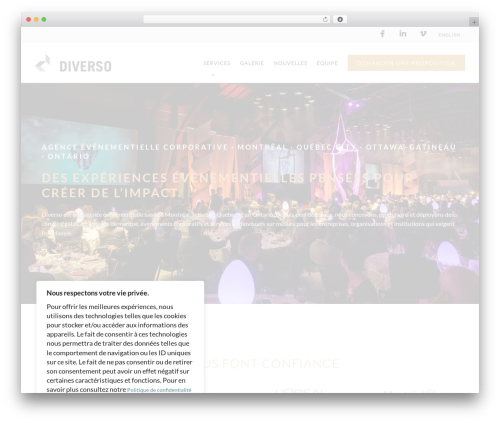500x423 pixels.
Task: Open a new browser tab with plus
Action: [x=474, y=22]
